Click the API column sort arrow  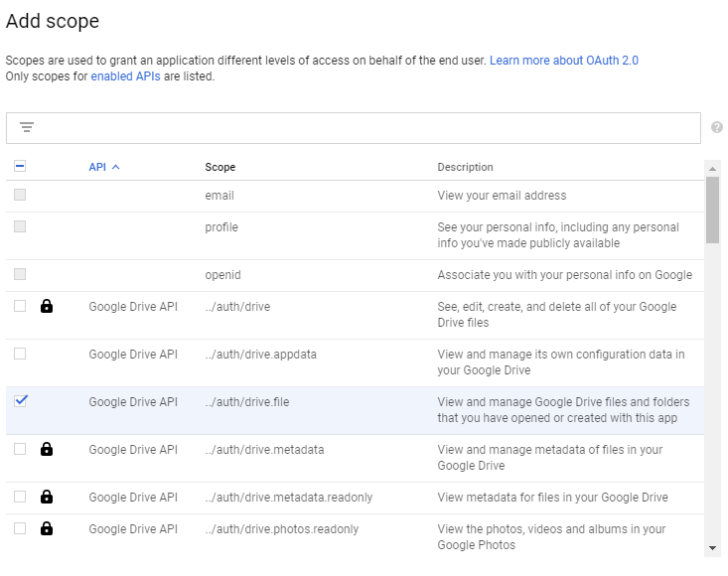point(116,167)
